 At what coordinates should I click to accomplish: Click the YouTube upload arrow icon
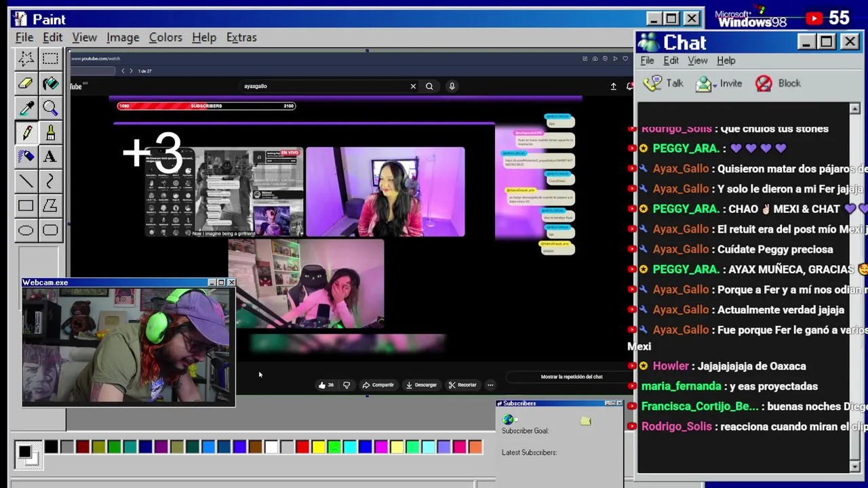tap(613, 86)
